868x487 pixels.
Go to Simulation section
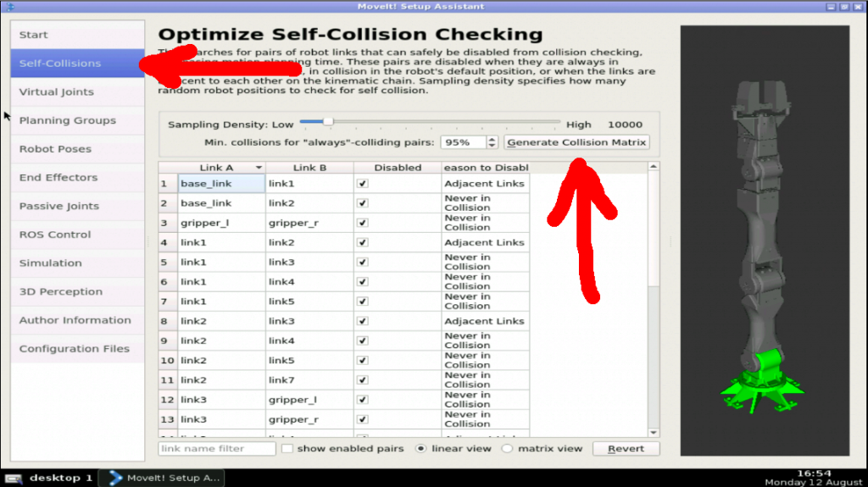(x=77, y=263)
